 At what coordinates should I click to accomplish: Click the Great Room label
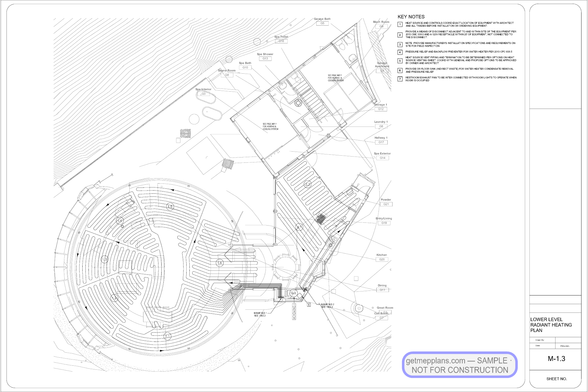[385, 308]
